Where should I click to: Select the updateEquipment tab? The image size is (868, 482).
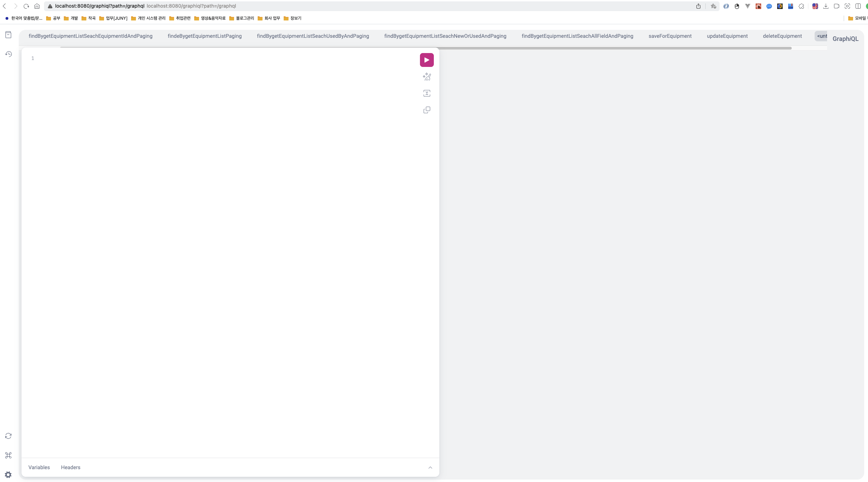[x=727, y=36]
